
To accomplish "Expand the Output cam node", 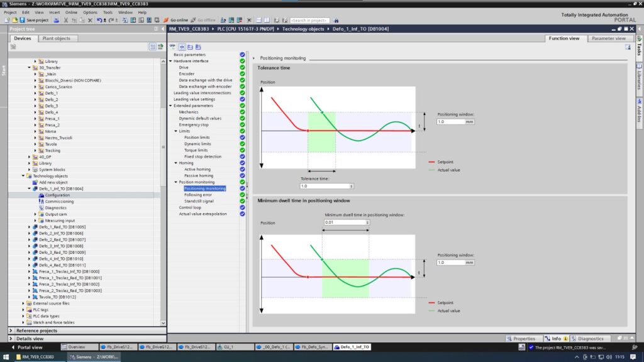I will [x=35, y=214].
